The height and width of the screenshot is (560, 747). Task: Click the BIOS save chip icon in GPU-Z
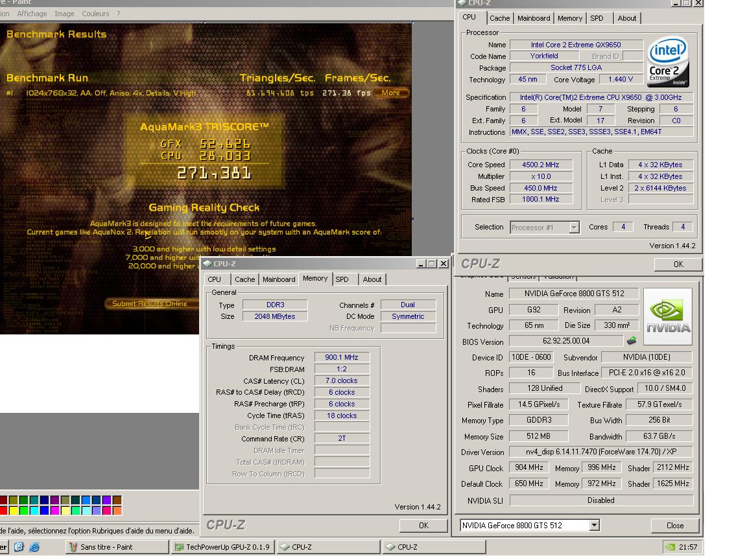tap(631, 340)
